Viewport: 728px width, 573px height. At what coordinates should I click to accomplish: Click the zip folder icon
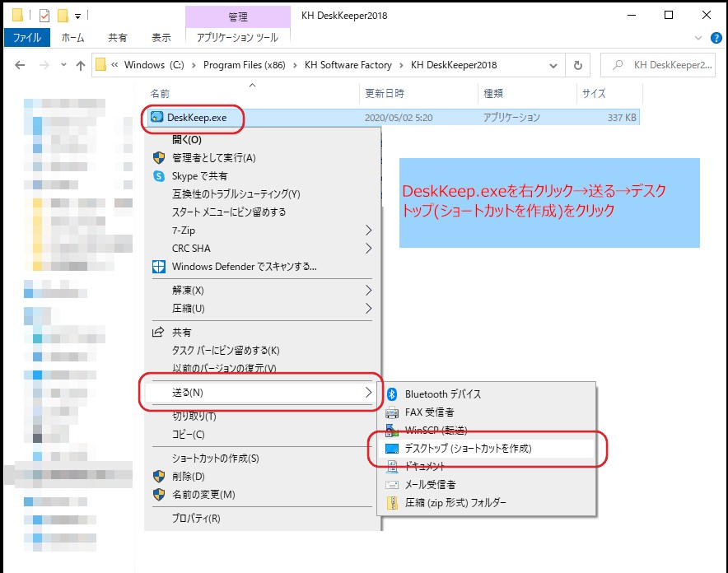pos(392,502)
